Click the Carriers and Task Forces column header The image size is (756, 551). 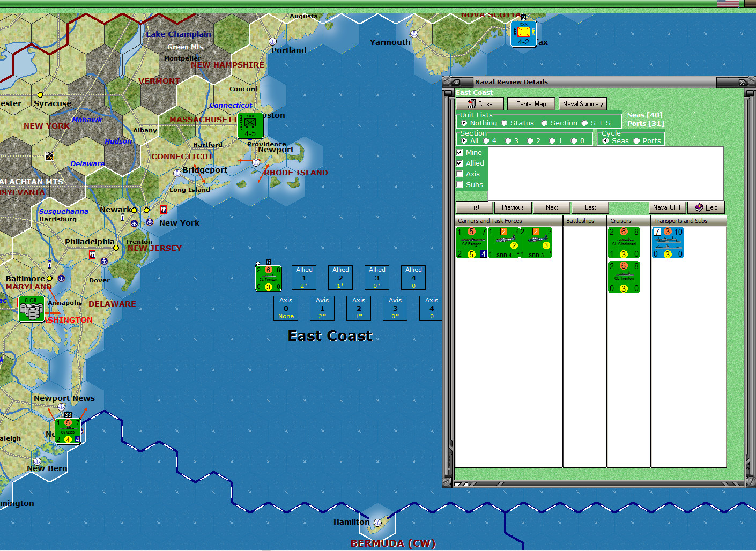509,221
